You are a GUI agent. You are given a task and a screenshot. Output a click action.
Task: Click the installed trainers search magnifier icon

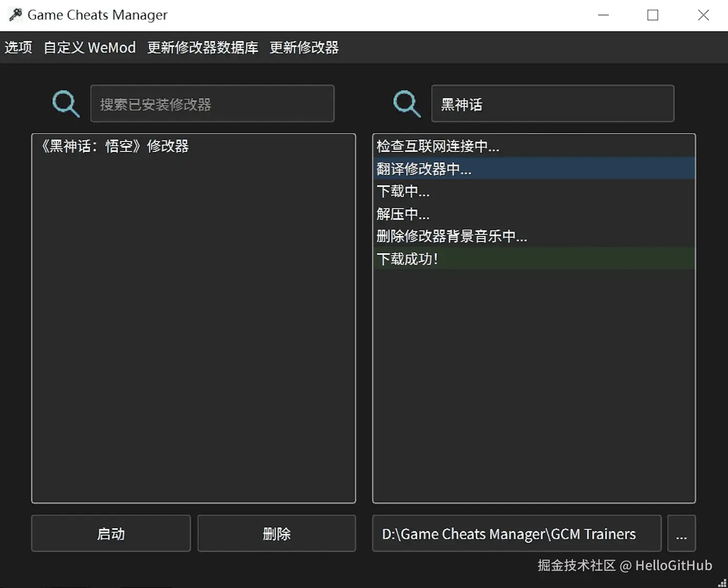pos(66,104)
